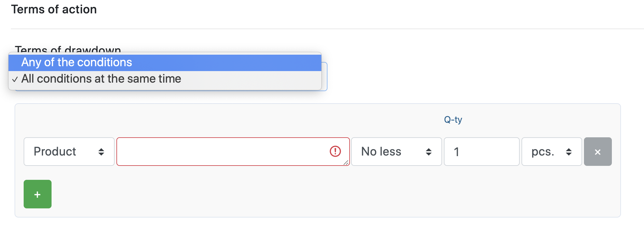Click the select box edge behind the menu

point(325,77)
